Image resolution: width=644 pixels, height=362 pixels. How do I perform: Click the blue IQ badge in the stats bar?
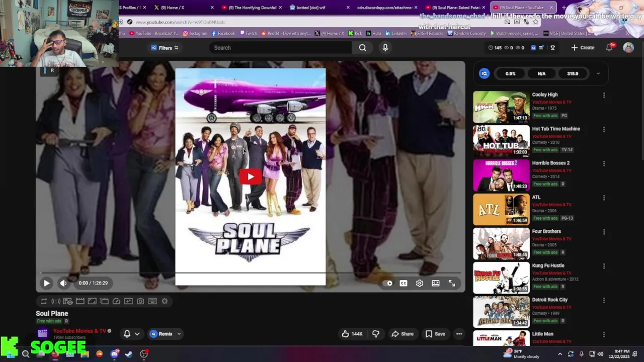click(x=485, y=73)
